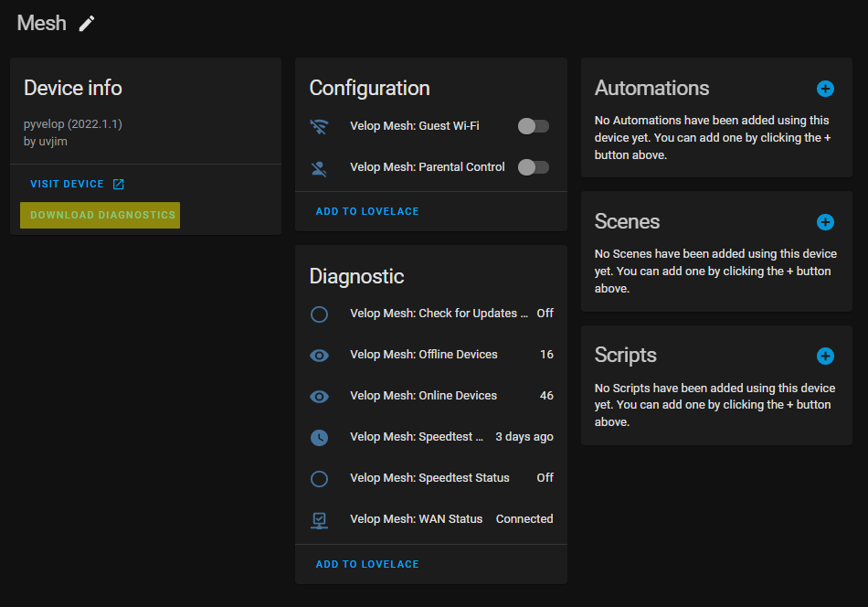Image resolution: width=868 pixels, height=607 pixels.
Task: Click the WAN Status network icon
Action: point(319,520)
